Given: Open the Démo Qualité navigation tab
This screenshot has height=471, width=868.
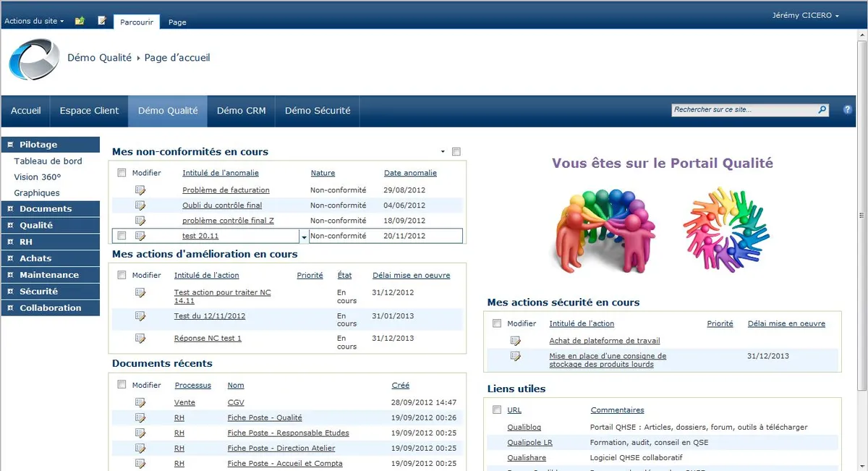Looking at the screenshot, I should [168, 111].
